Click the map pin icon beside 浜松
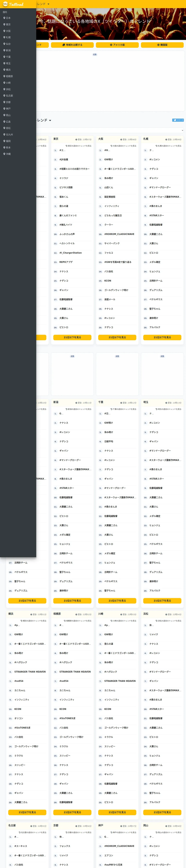 (4, 89)
